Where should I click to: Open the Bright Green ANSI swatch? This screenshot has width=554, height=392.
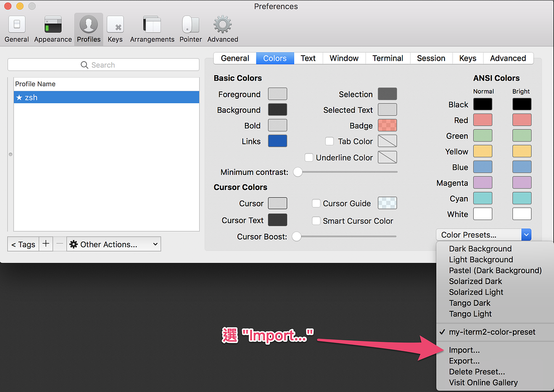point(522,135)
